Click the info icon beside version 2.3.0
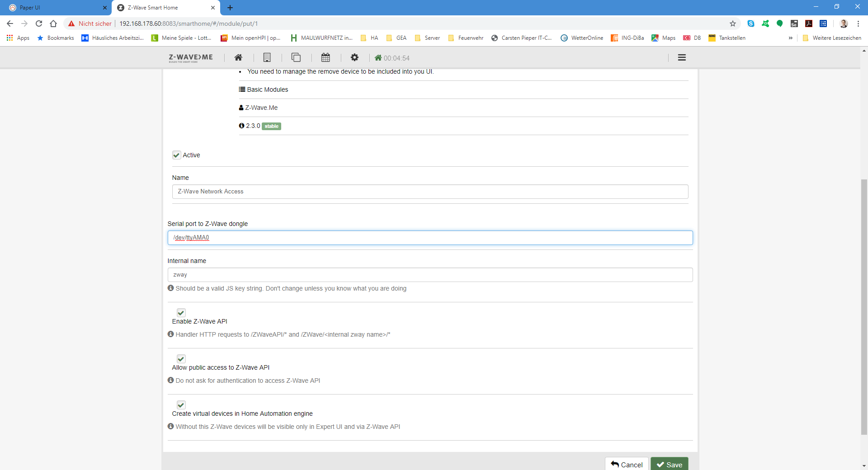This screenshot has width=868, height=470. pyautogui.click(x=241, y=126)
